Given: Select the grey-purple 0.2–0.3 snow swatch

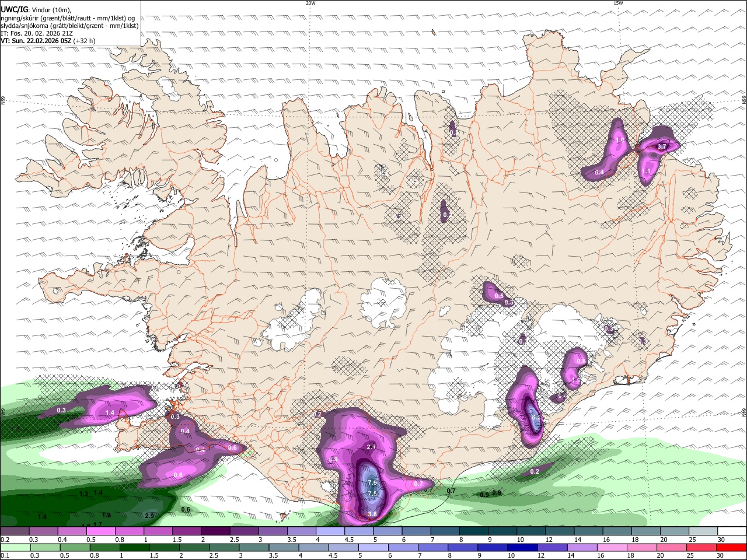Looking at the screenshot, I should tap(15, 531).
